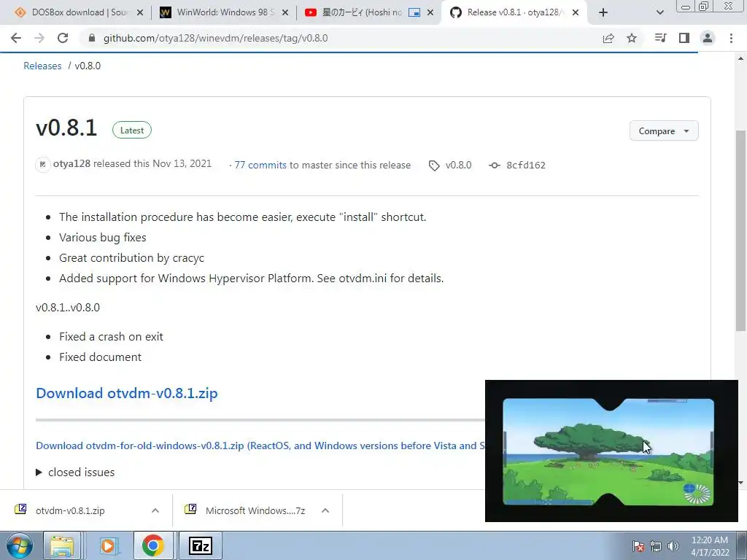The height and width of the screenshot is (560, 747).
Task: Open the 77 commits link
Action: click(260, 165)
